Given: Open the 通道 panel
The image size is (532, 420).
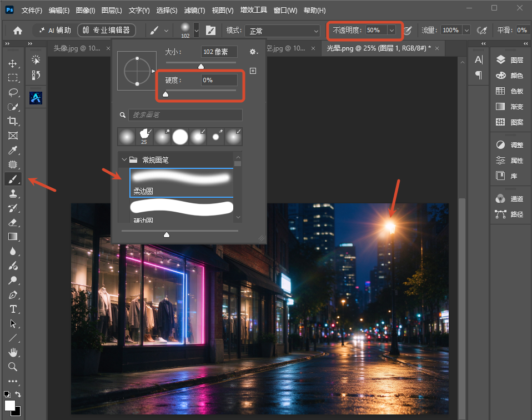Looking at the screenshot, I should coord(510,199).
